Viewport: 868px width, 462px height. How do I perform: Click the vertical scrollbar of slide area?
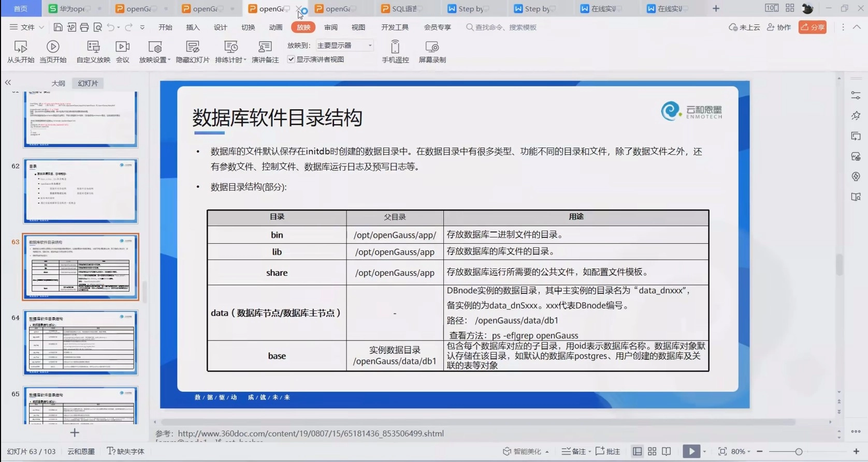coord(839,264)
